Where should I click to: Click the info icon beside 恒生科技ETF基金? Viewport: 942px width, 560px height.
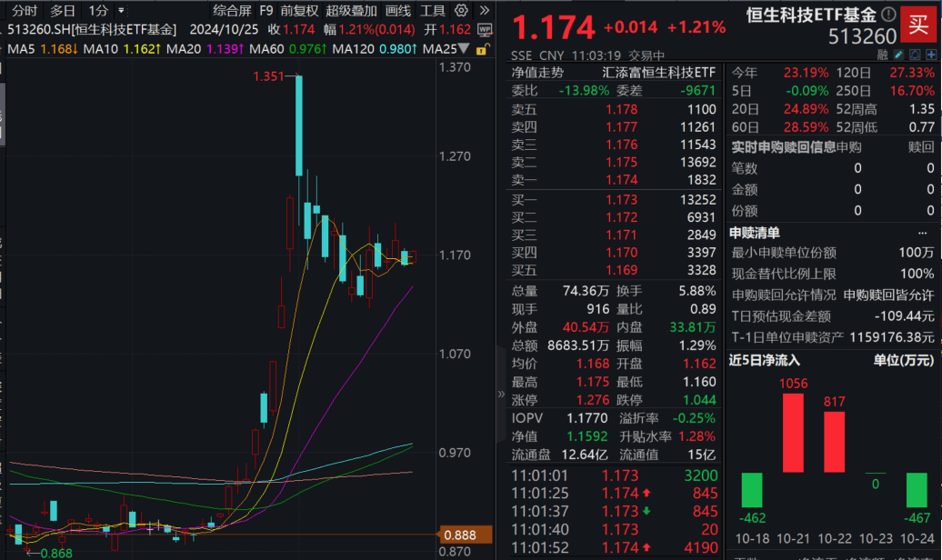889,15
